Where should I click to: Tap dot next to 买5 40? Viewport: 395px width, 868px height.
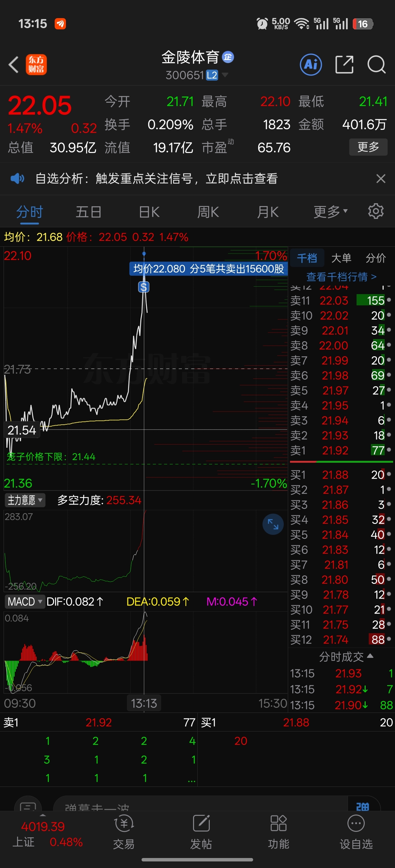click(x=389, y=534)
